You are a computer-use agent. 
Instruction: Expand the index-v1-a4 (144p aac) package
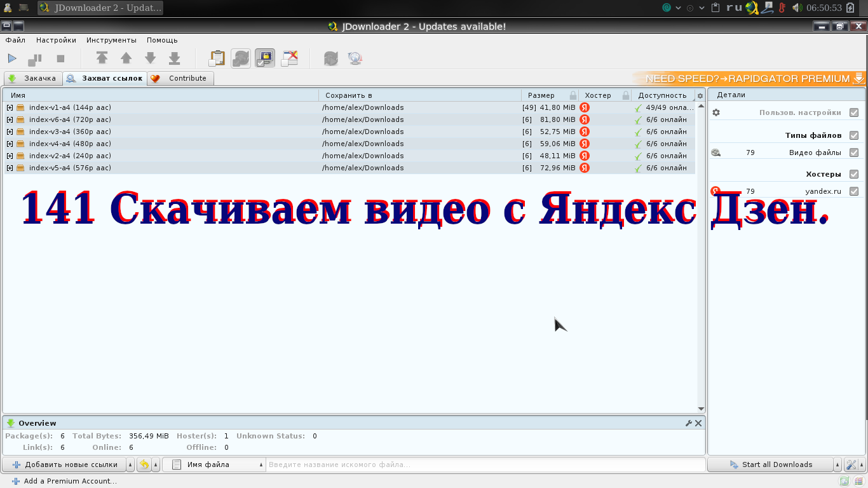coord(10,107)
